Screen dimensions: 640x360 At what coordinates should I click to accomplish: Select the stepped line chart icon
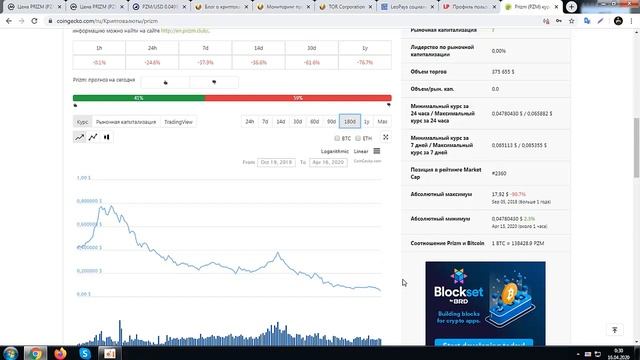(x=93, y=137)
